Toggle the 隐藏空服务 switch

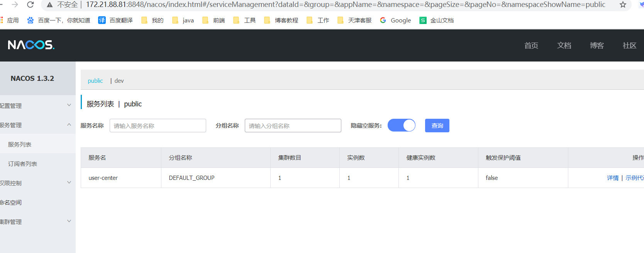click(402, 125)
